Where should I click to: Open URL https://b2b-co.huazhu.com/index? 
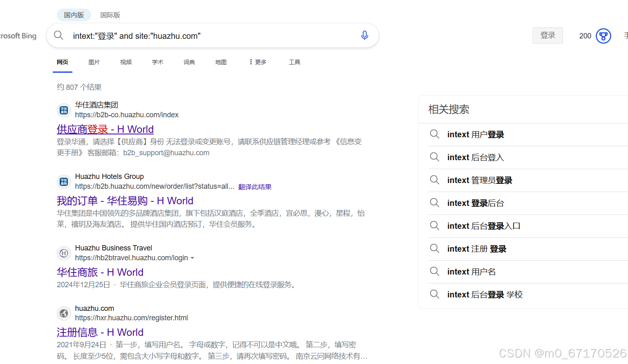point(127,115)
